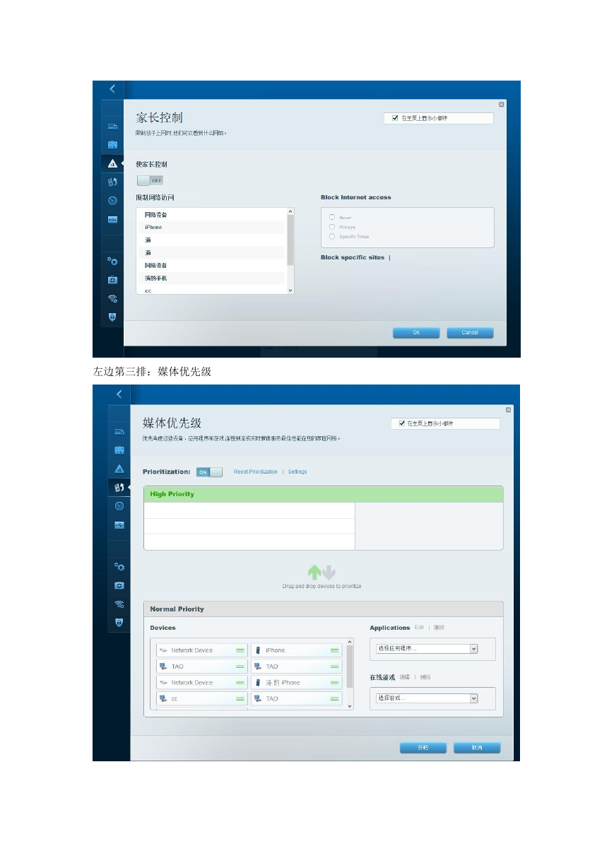
Task: Open wireless settings icon in 媒体优先级 sidebar
Action: (x=119, y=604)
